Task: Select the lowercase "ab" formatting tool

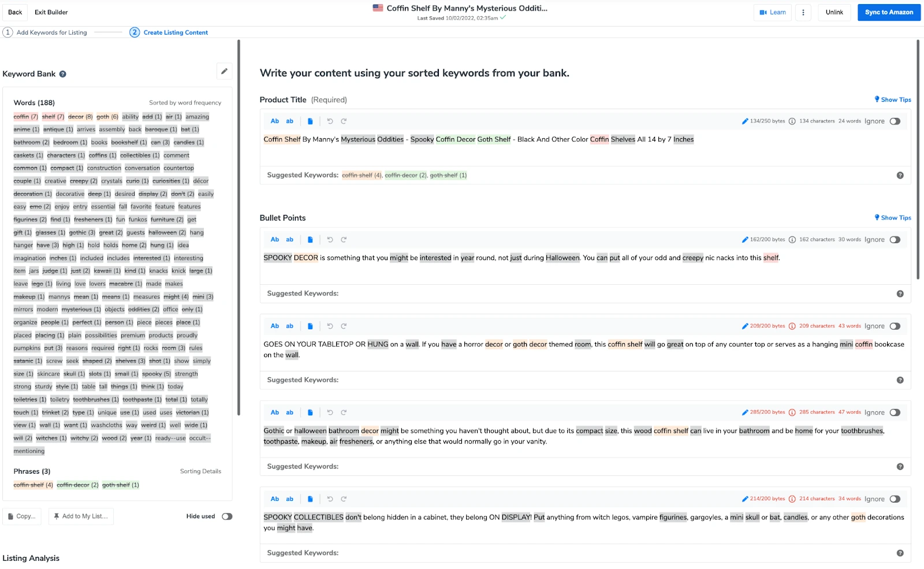Action: tap(290, 121)
